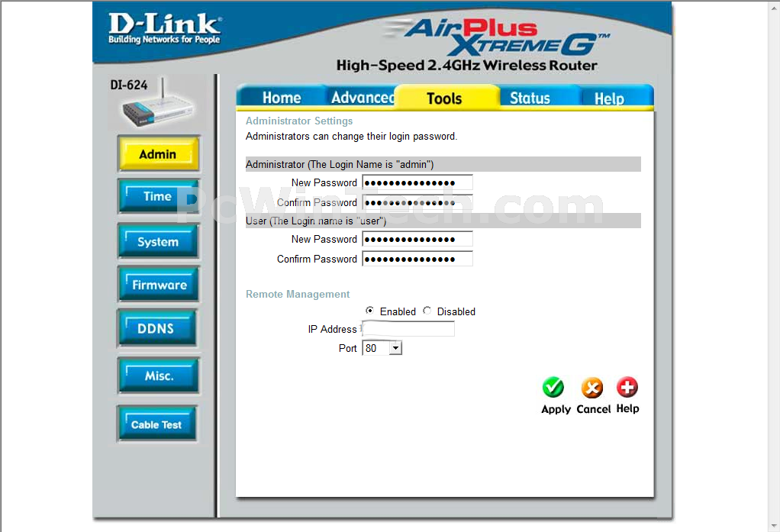Click the Cancel text label
Screen dimensions: 780x532
(594, 409)
